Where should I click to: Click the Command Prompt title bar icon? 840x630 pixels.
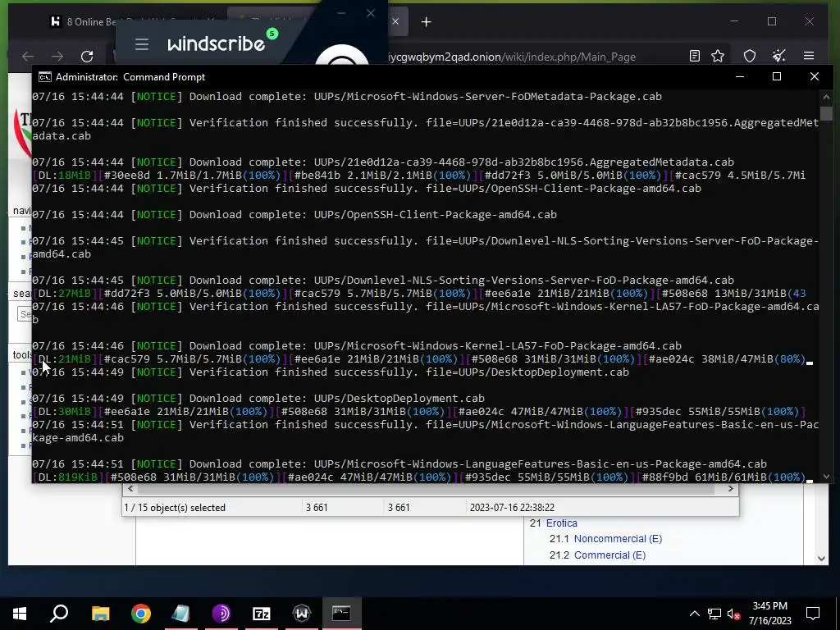(x=45, y=77)
